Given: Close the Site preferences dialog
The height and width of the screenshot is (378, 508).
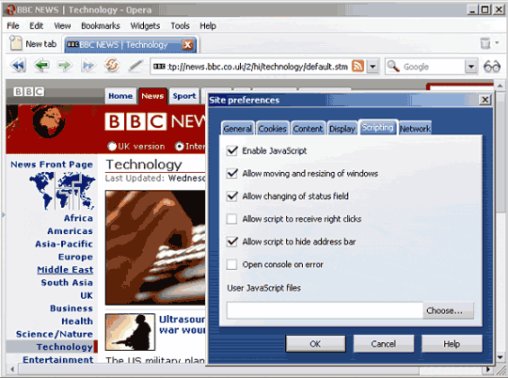Looking at the screenshot, I should pyautogui.click(x=485, y=100).
